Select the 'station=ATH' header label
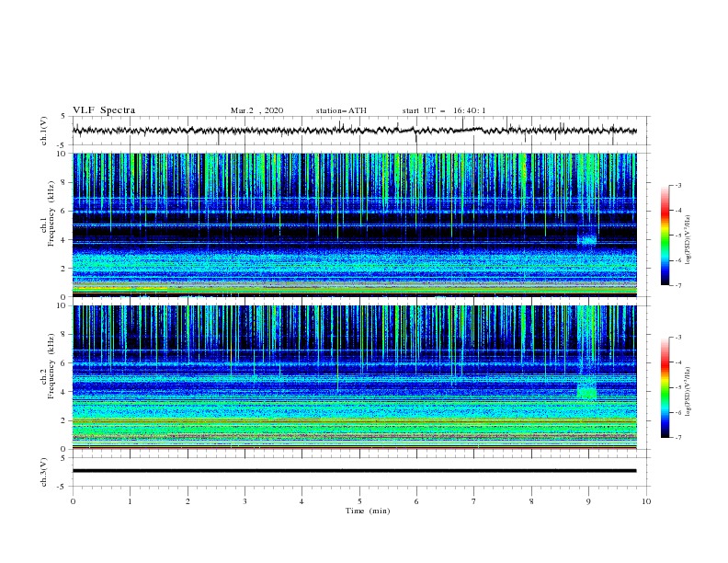Viewport: 728px width, 563px height. coord(341,110)
